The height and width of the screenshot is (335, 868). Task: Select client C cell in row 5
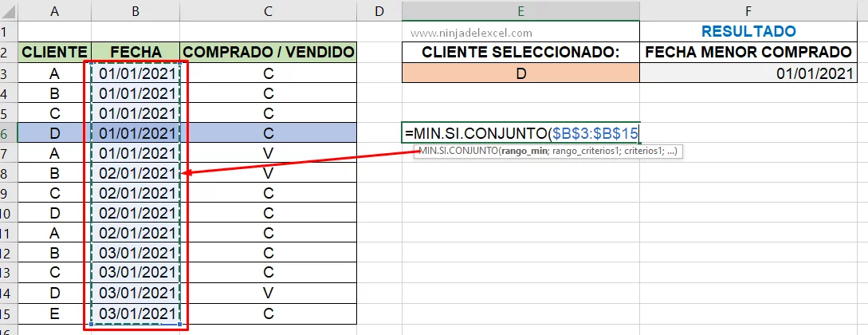click(54, 113)
